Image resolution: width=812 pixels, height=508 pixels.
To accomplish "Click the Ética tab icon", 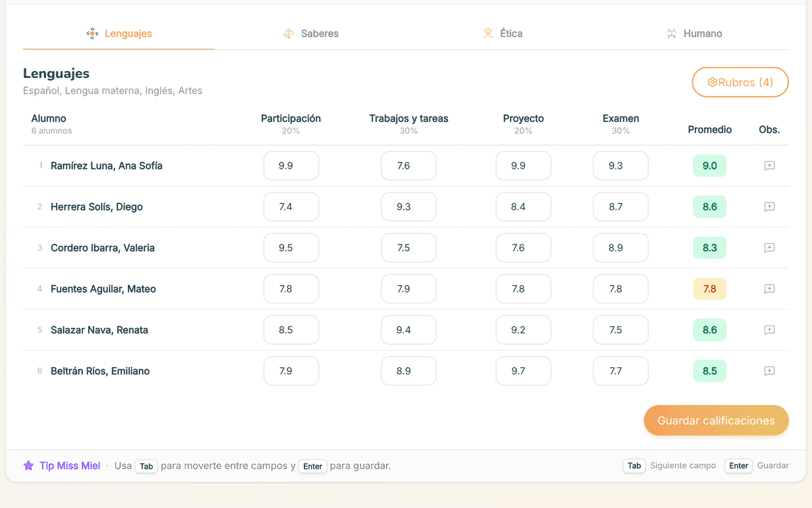I will (488, 33).
